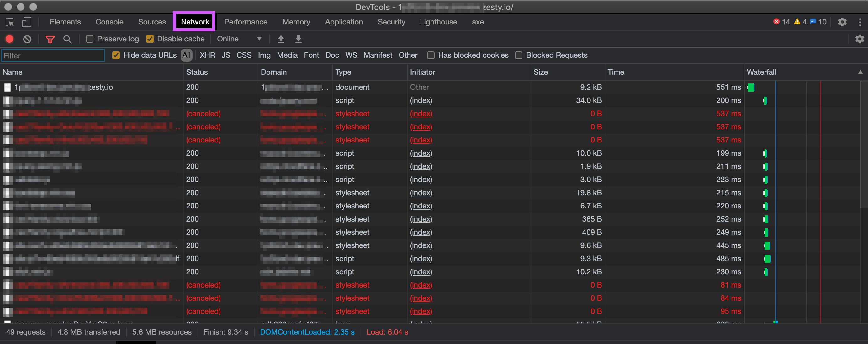Select the document request ending in esty.io
868x344 pixels.
click(64, 87)
